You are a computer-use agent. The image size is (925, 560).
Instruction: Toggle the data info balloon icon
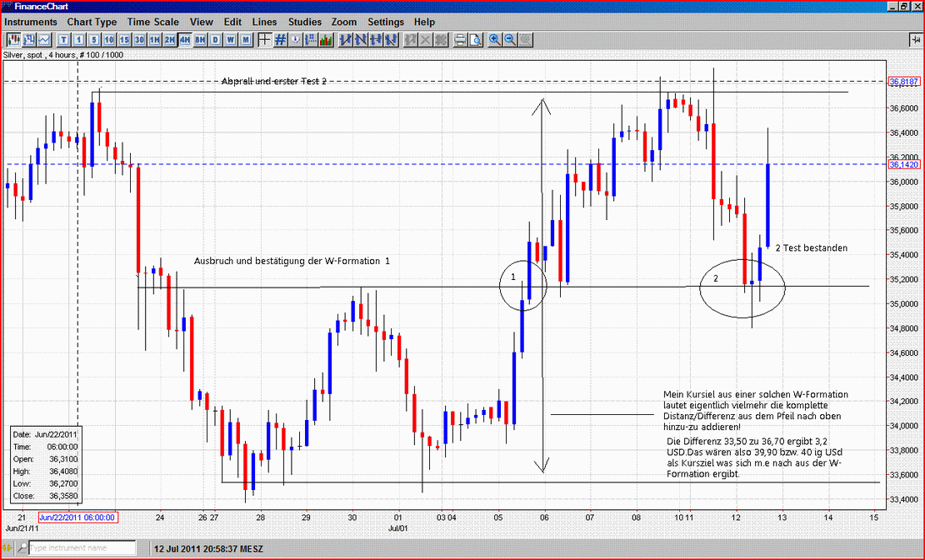[x=296, y=39]
